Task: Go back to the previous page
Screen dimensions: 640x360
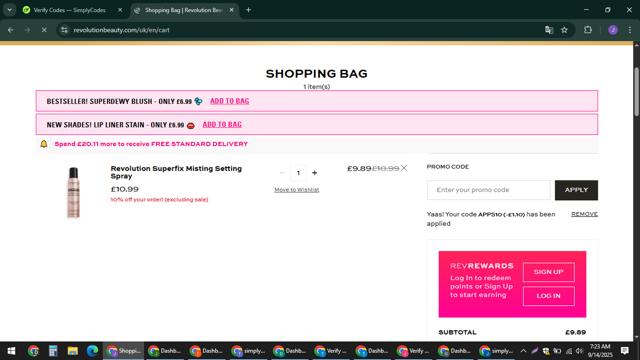Action: coord(11,30)
